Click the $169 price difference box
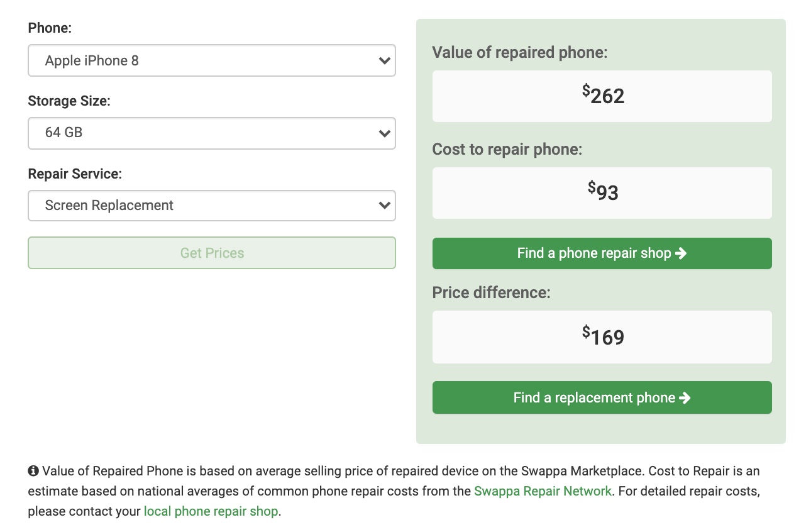The height and width of the screenshot is (532, 811). click(602, 336)
